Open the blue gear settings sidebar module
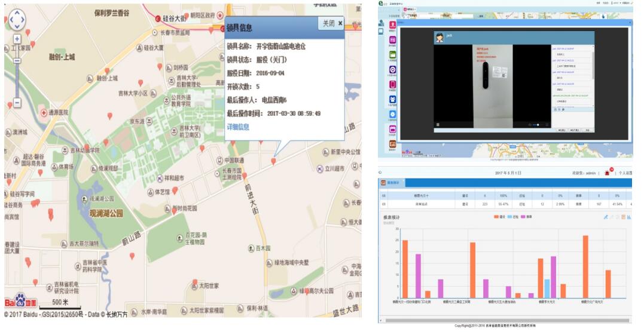The width and height of the screenshot is (644, 332). [x=393, y=114]
